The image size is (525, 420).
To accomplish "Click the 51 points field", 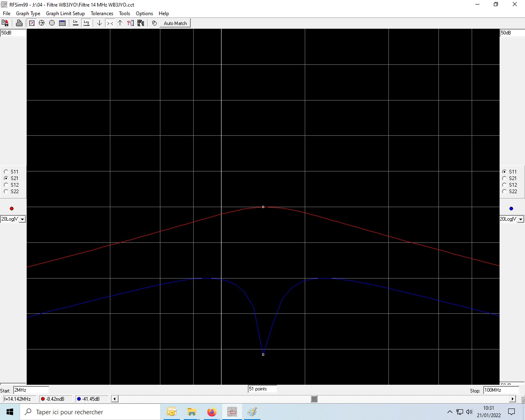I will (262, 389).
